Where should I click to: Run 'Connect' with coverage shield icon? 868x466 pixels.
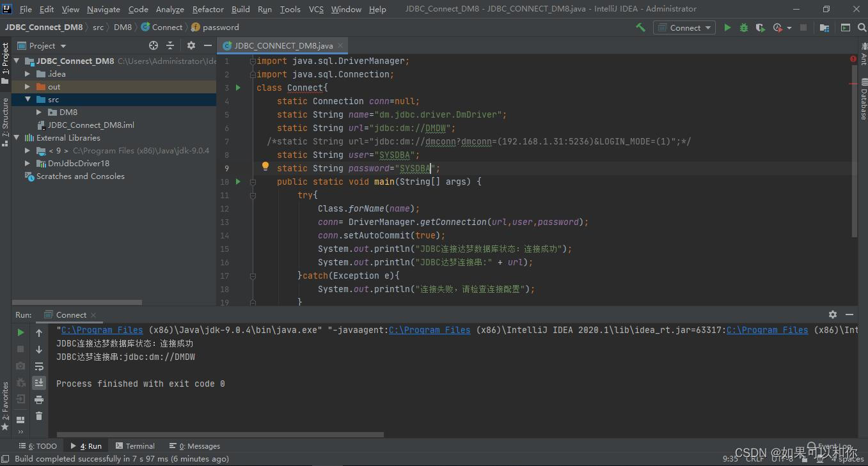[760, 27]
